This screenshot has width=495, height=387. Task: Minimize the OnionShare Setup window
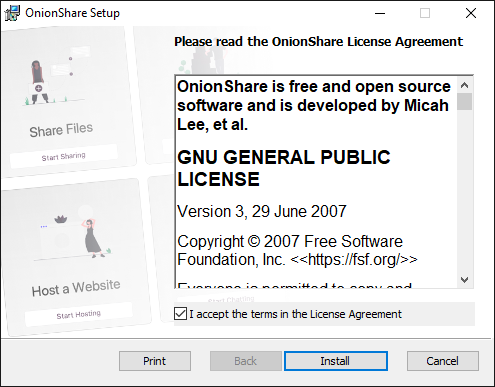tap(380, 13)
